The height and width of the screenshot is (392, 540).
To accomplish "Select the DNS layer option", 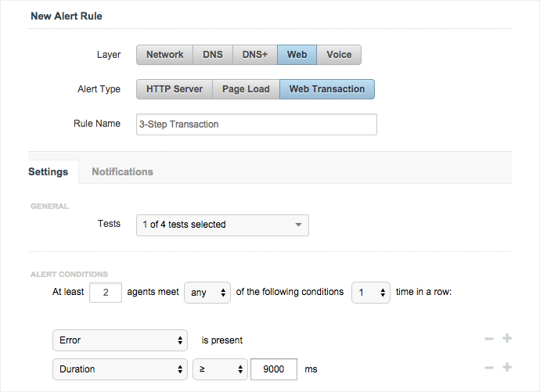I will tap(213, 55).
